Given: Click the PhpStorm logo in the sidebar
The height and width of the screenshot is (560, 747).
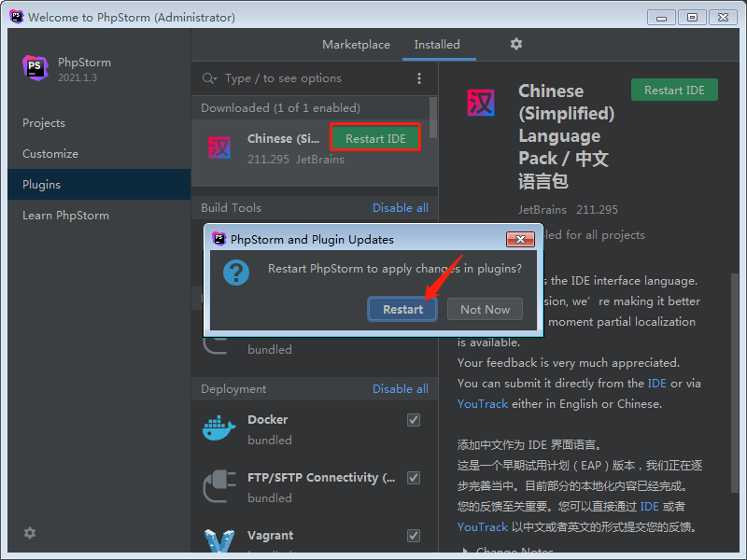Looking at the screenshot, I should click(35, 68).
